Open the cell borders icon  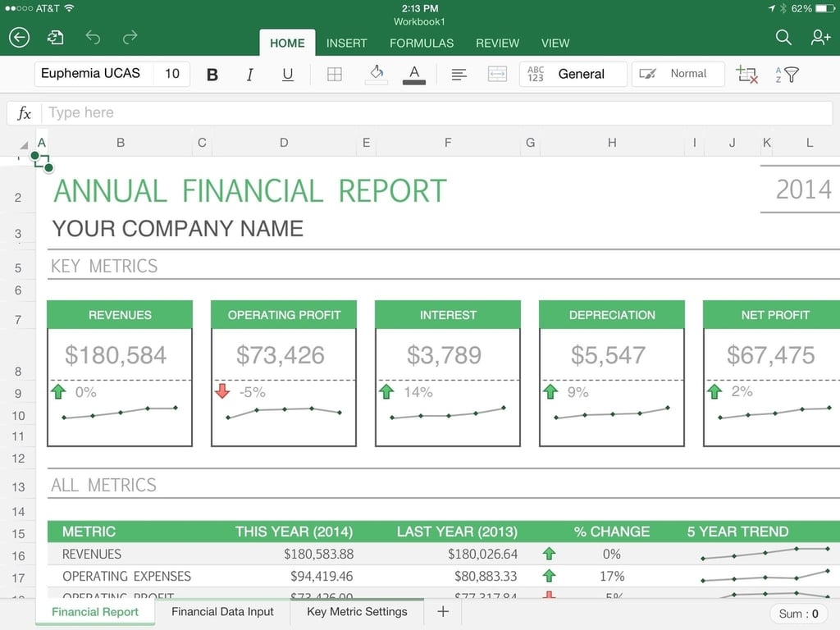point(335,74)
